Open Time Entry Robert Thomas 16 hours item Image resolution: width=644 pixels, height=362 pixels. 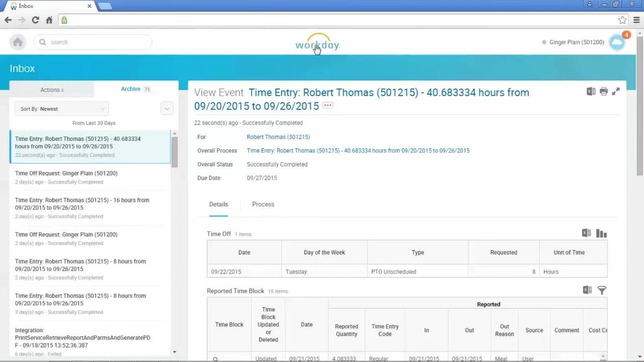point(90,208)
